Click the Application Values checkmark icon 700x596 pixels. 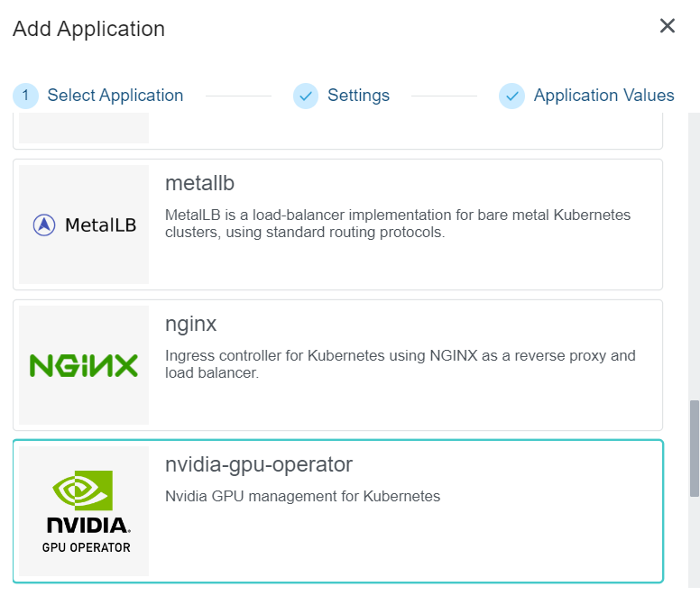[x=511, y=96]
